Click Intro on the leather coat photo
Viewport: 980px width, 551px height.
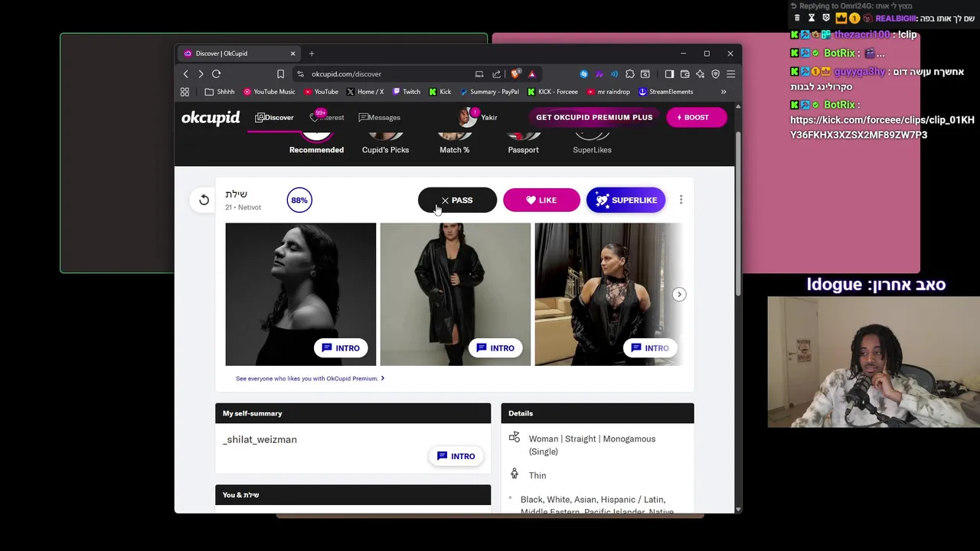pyautogui.click(x=495, y=348)
